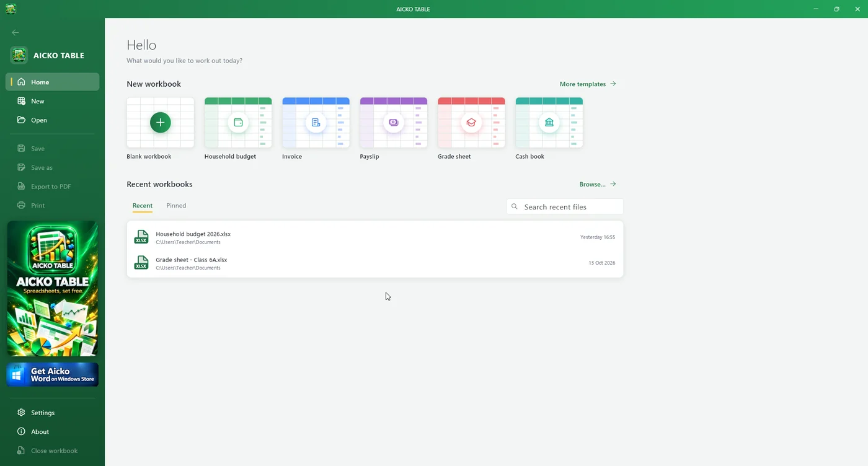Choose the Grade sheet graduation cap icon
This screenshot has width=868, height=466.
coord(471,123)
